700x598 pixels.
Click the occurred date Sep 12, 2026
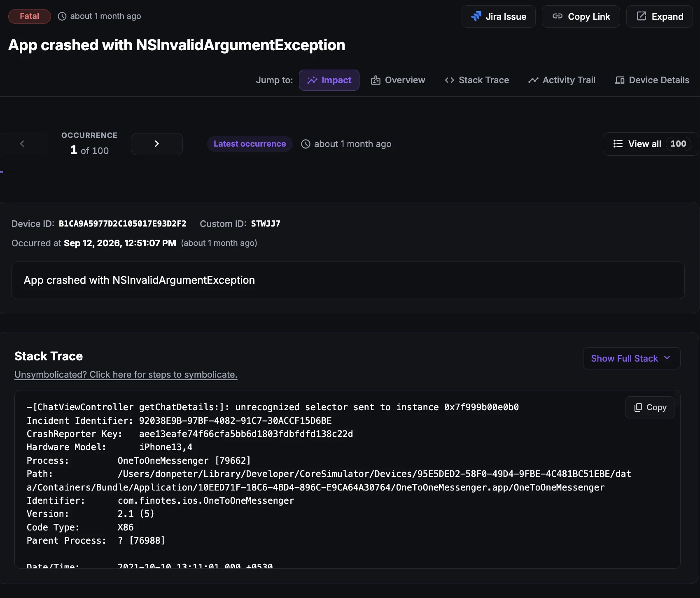[120, 243]
